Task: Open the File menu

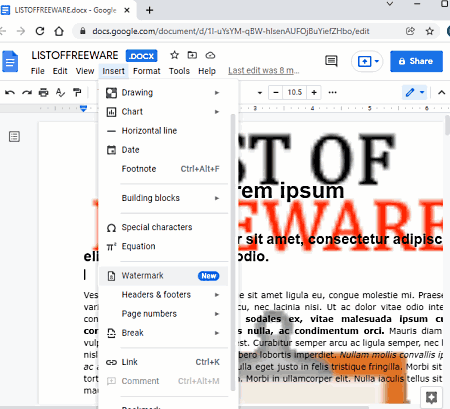Action: pyautogui.click(x=38, y=71)
